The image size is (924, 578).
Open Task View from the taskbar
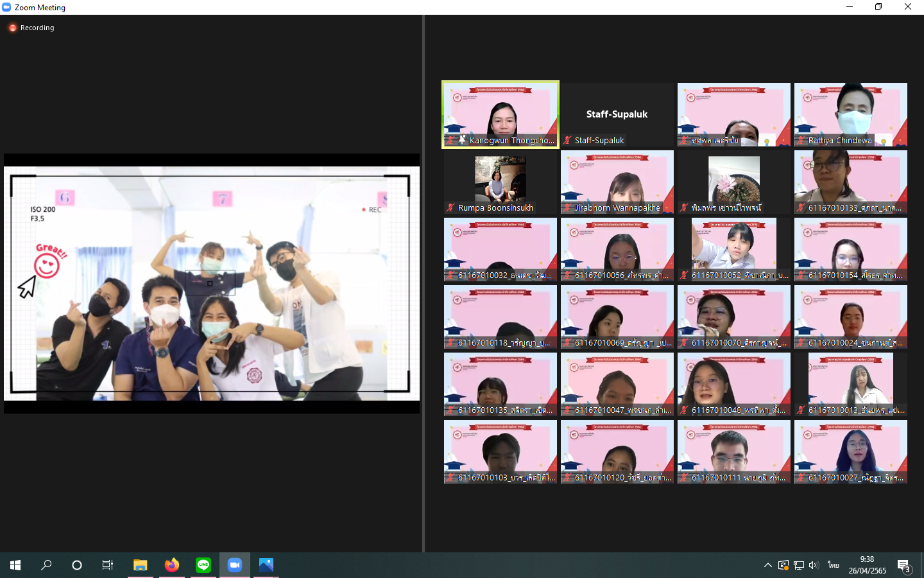[108, 565]
